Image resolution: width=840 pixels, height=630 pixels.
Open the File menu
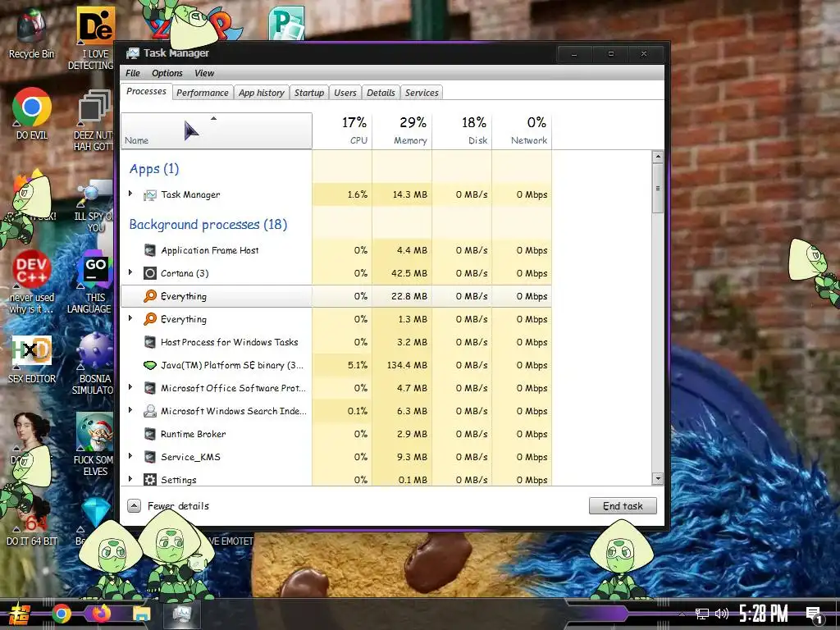click(x=132, y=73)
